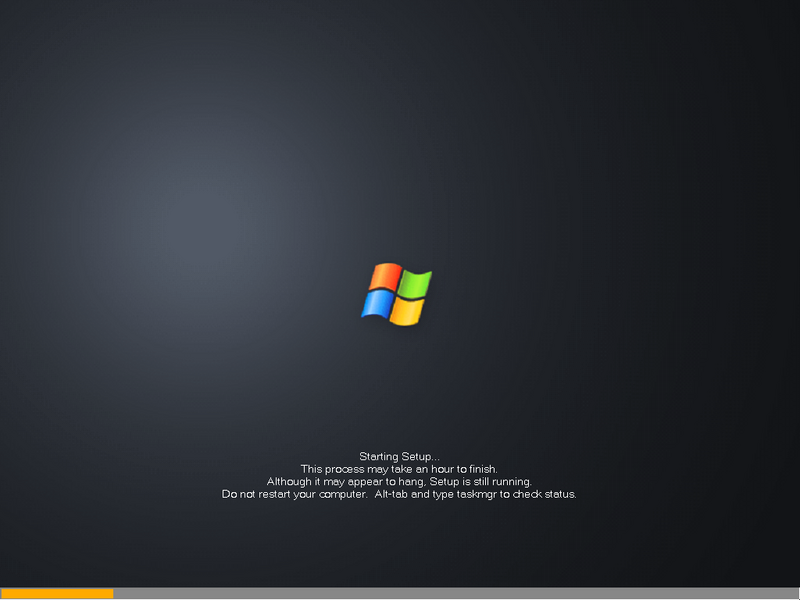Click "Do not restart your computer." line
The height and width of the screenshot is (600, 800).
pyautogui.click(x=399, y=494)
